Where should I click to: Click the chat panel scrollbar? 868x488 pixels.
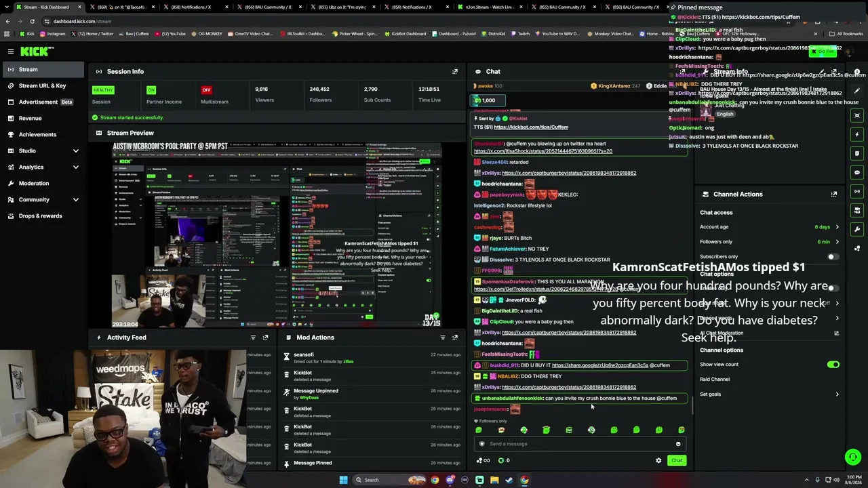click(691, 404)
